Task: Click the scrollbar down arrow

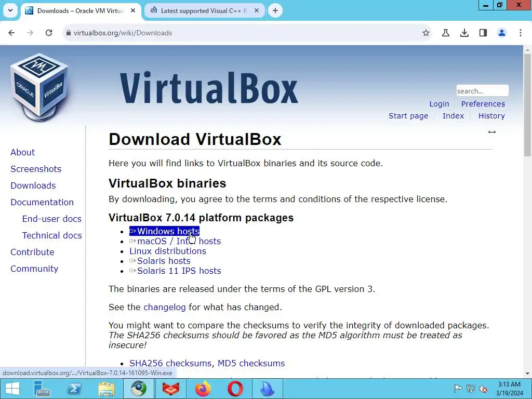Action: tap(527, 374)
